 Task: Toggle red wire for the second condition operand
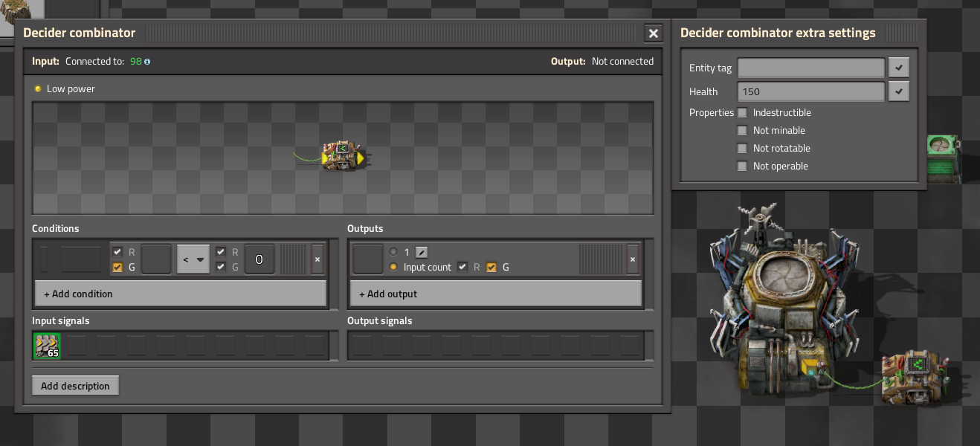(x=221, y=252)
